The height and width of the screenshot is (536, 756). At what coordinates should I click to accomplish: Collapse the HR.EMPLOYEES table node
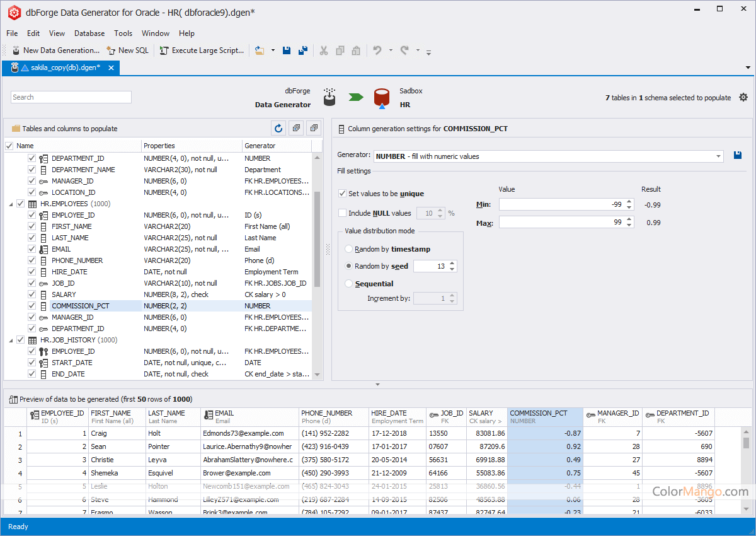[10, 204]
